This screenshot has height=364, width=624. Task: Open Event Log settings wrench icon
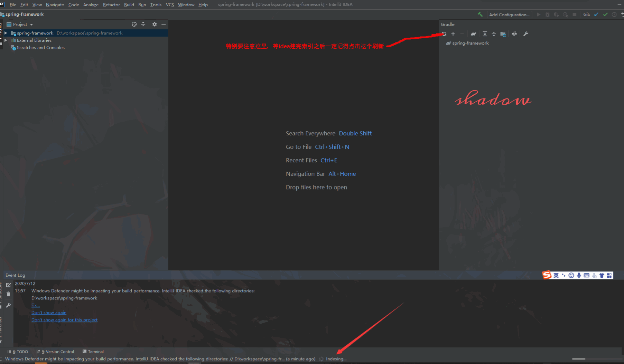coord(9,305)
